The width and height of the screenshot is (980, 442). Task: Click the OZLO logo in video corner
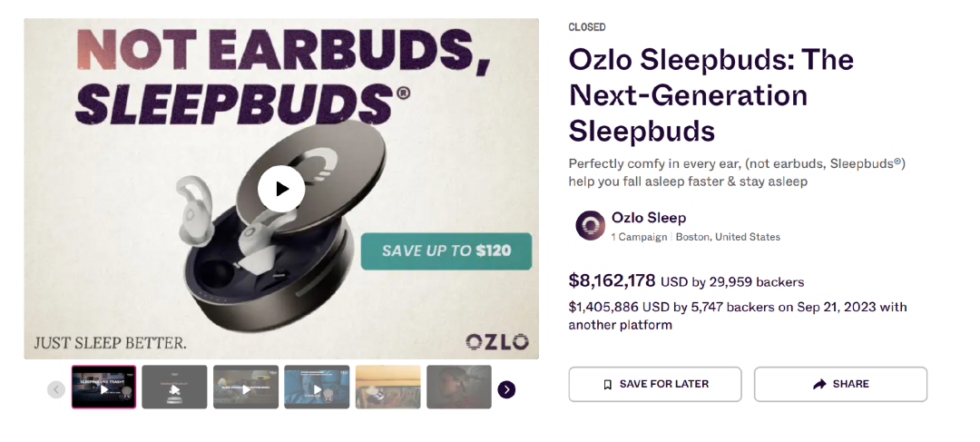pos(496,342)
